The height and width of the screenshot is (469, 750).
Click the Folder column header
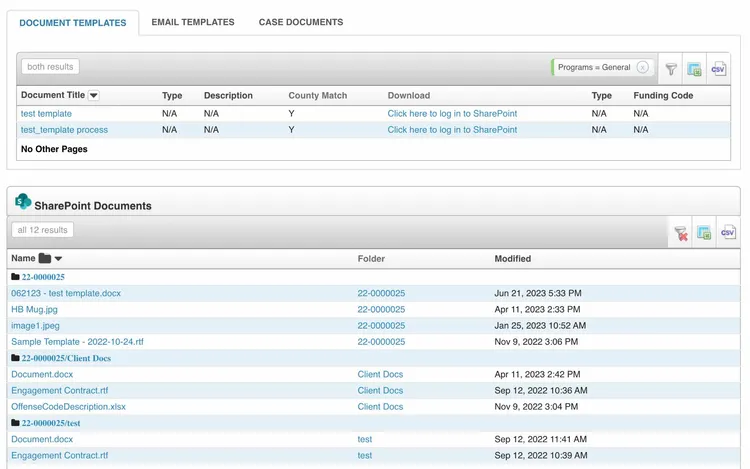coord(371,259)
